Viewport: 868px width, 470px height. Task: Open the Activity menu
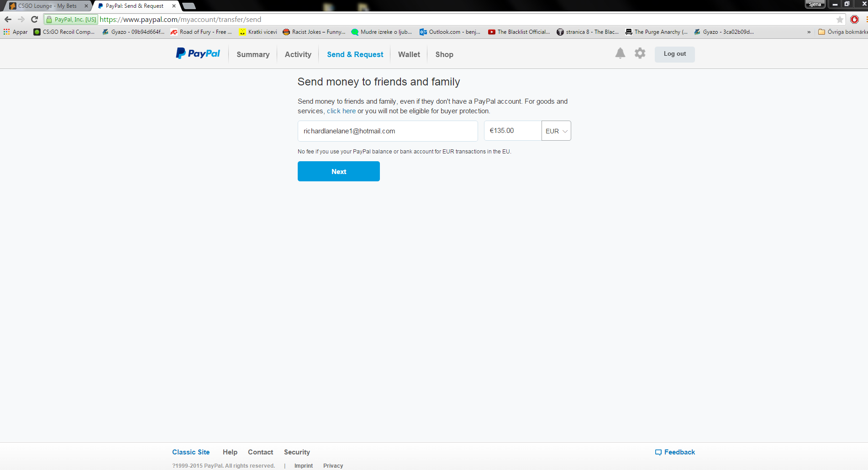[298, 54]
